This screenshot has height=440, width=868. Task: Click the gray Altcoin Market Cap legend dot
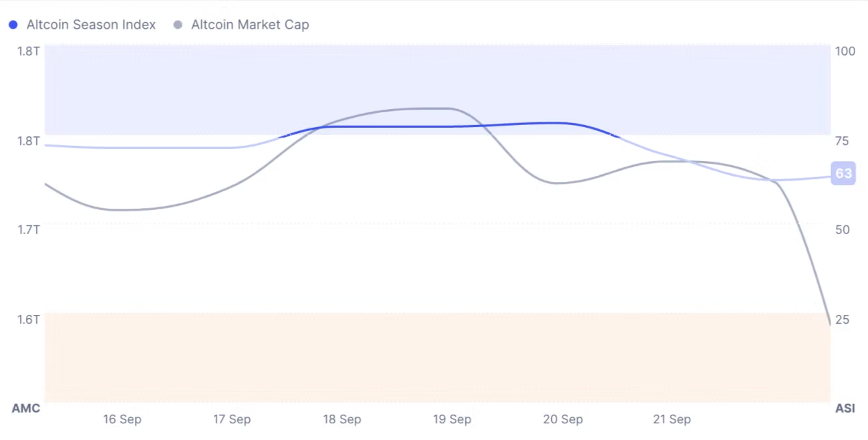(178, 25)
